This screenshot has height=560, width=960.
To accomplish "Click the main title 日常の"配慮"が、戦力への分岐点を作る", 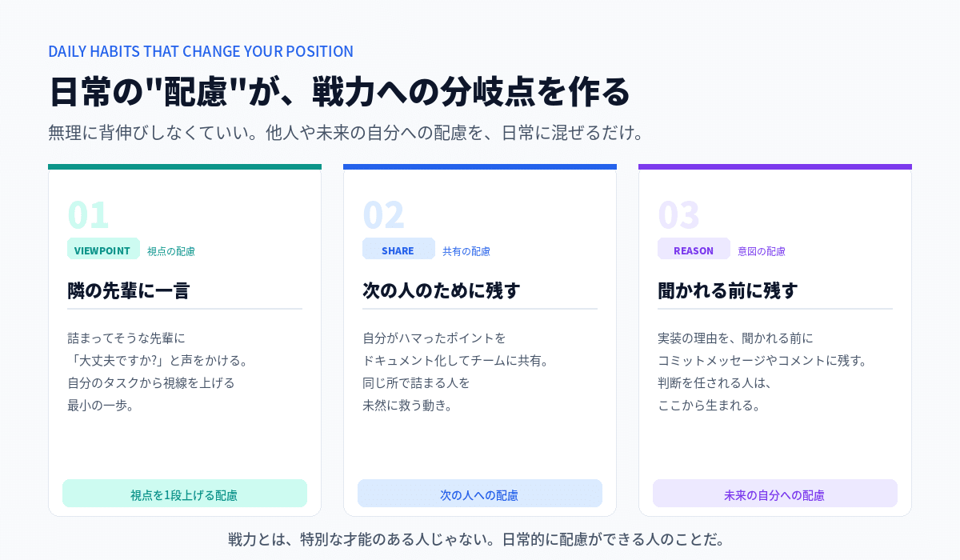I will (340, 91).
